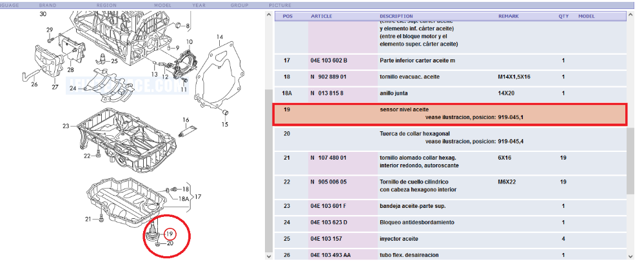Click the REMARK column header
644x262 pixels.
pos(509,16)
